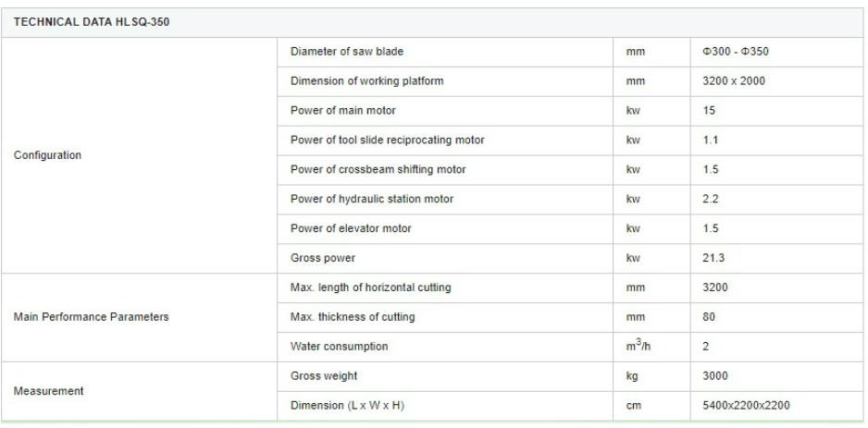
Task: Click Max. length of horizontal cutting label
Action: [371, 287]
